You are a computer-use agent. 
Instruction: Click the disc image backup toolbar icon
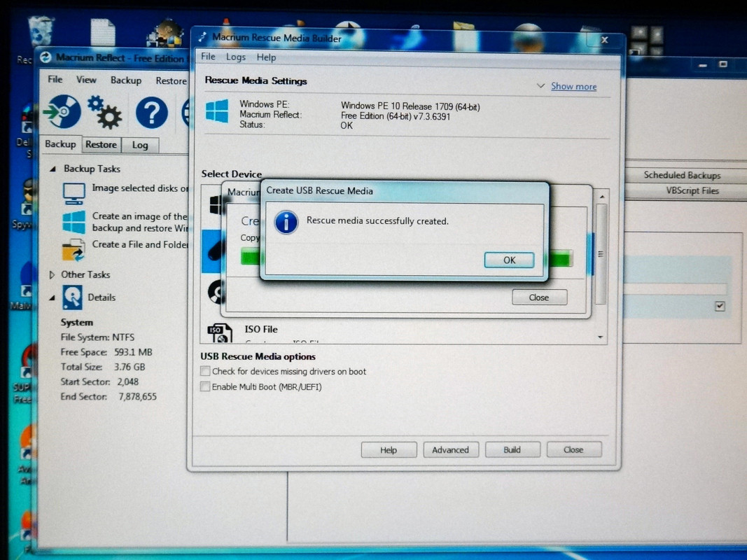tap(62, 111)
